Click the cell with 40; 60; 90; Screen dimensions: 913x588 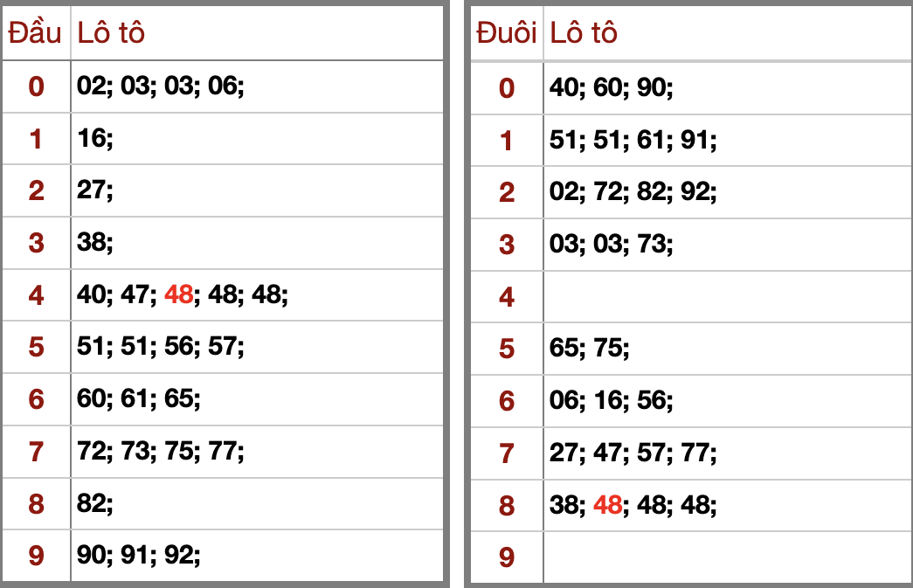pyautogui.click(x=612, y=87)
